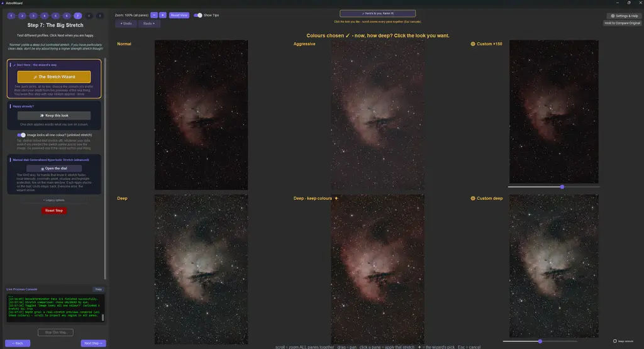
Task: Adjust the Custom deep strength slider
Action: [x=540, y=341]
